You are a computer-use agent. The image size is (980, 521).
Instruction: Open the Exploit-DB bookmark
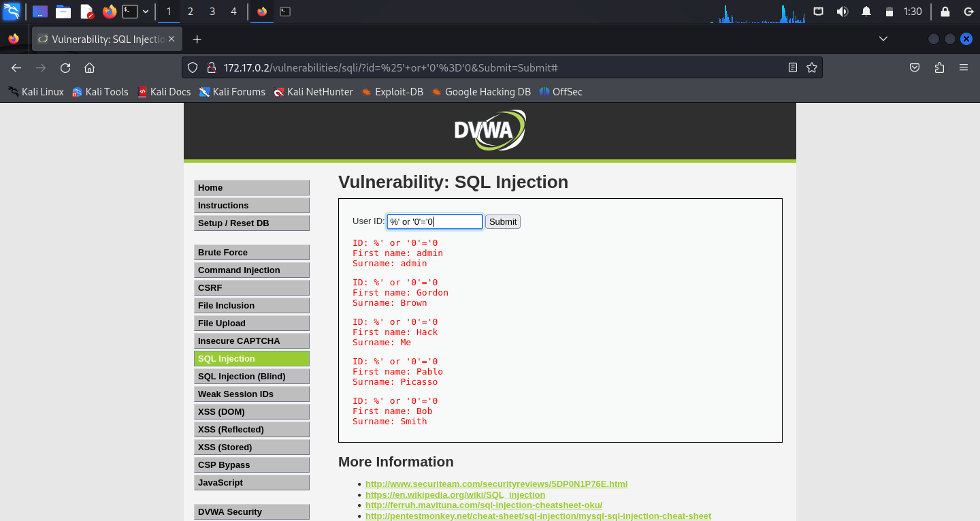coord(392,92)
